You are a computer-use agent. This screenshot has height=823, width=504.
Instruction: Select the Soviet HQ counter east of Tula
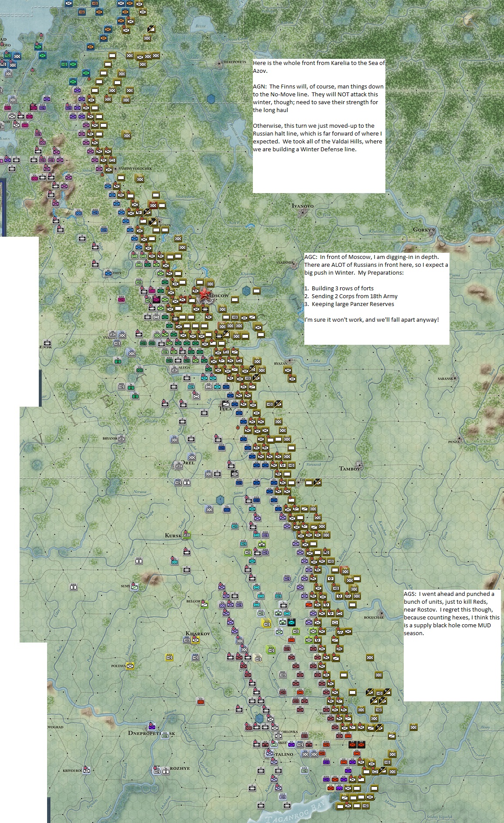[x=270, y=404]
